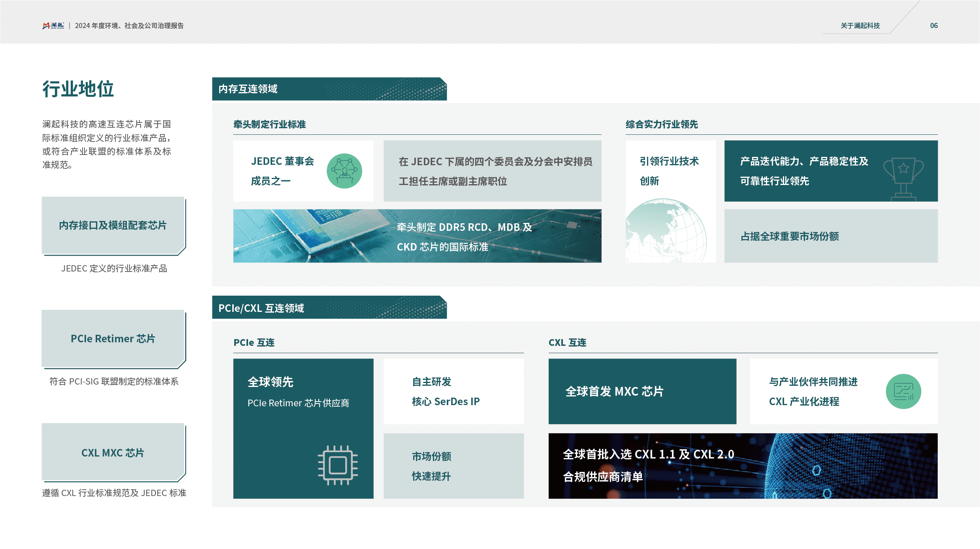Click the 全球首发 MXC 芯片 tile
The image size is (980, 549).
pyautogui.click(x=642, y=391)
